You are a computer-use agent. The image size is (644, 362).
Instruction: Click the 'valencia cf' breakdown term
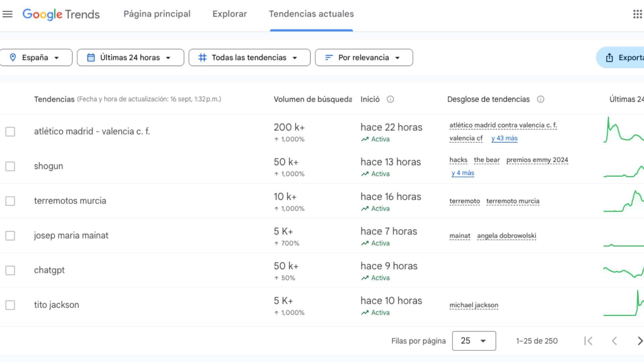[x=466, y=138]
